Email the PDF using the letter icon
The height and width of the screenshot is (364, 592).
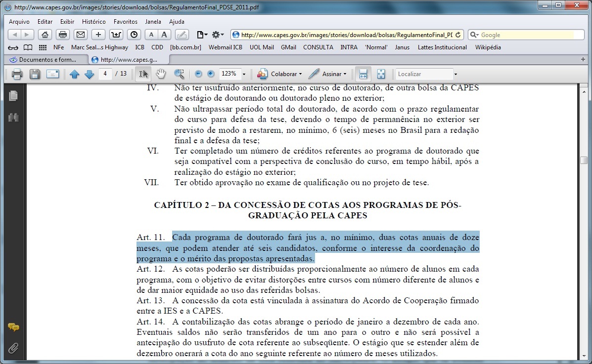pos(52,74)
